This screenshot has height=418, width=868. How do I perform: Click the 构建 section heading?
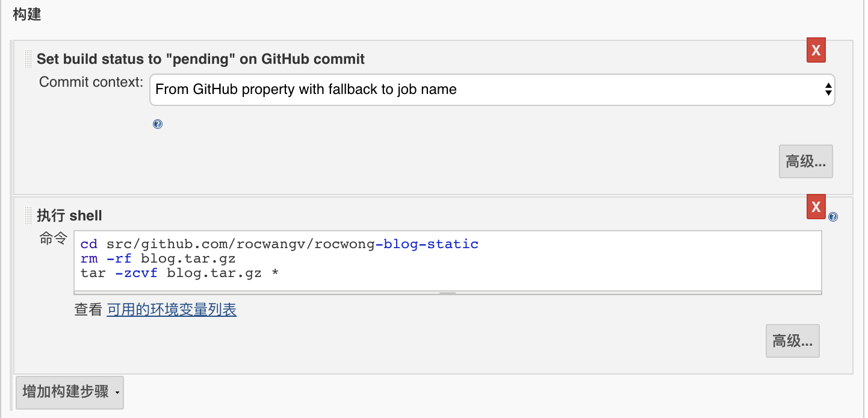[26, 14]
